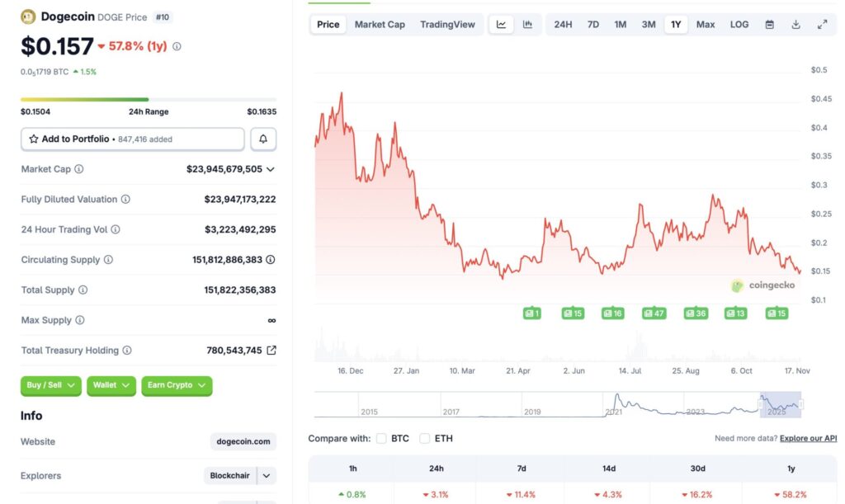Open the calendar date range picker
The height and width of the screenshot is (504, 845).
(770, 25)
